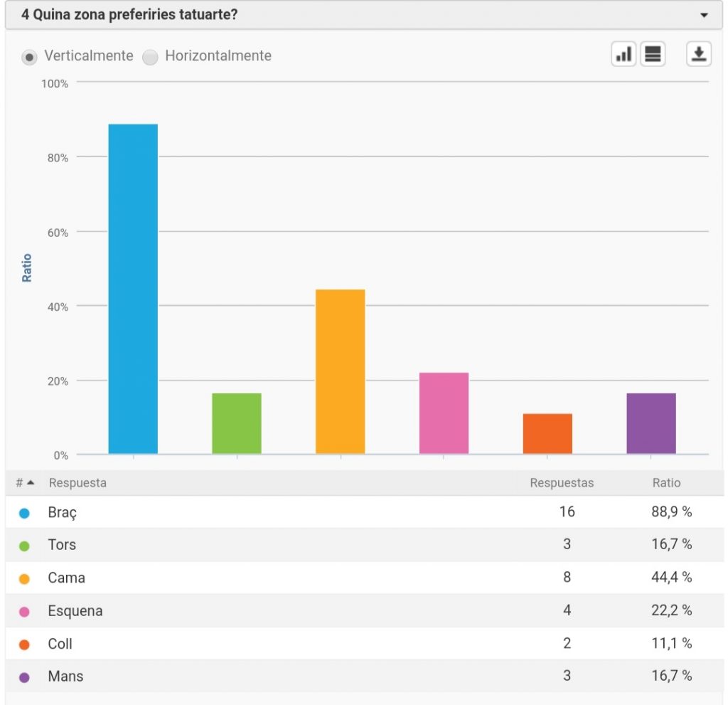Select the Verticalmente radio option
728x705 pixels.
(x=29, y=57)
